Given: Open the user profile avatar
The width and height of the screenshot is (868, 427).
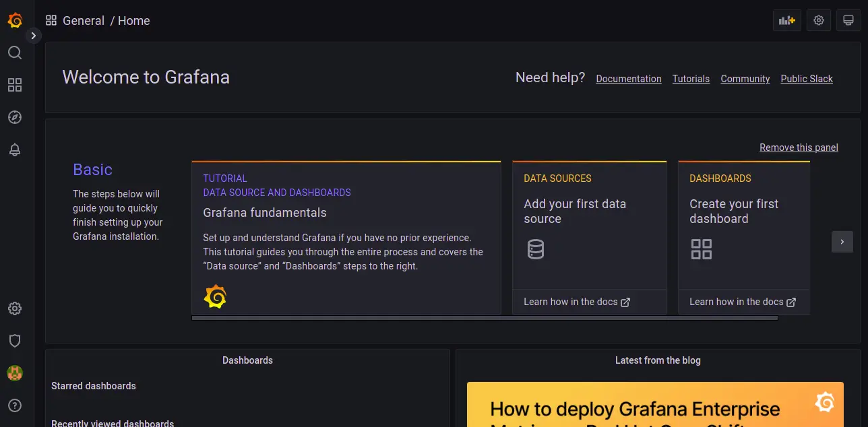Looking at the screenshot, I should (15, 373).
